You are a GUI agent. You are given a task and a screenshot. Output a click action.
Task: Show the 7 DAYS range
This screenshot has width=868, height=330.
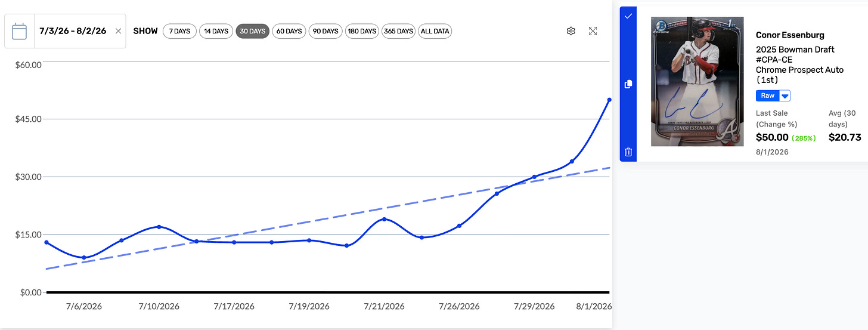(x=179, y=31)
